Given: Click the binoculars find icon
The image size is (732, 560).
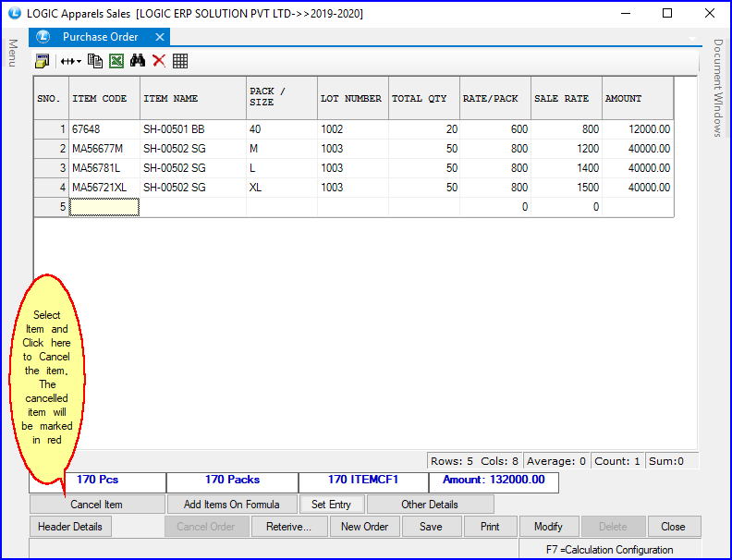Looking at the screenshot, I should 138,61.
